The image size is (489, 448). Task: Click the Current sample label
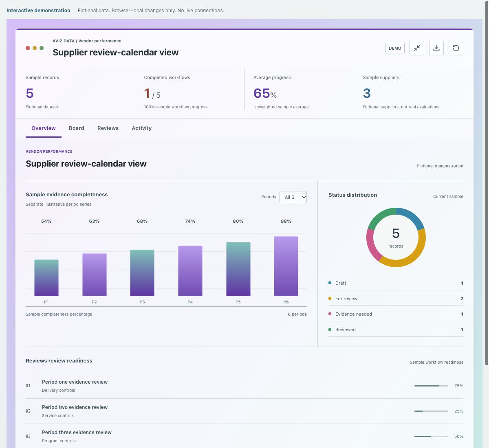point(448,196)
